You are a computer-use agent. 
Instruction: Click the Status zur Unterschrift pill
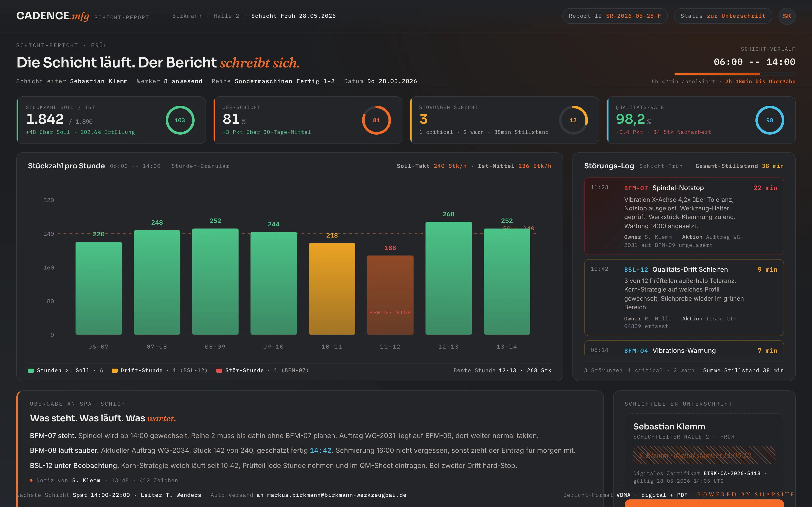tap(723, 16)
